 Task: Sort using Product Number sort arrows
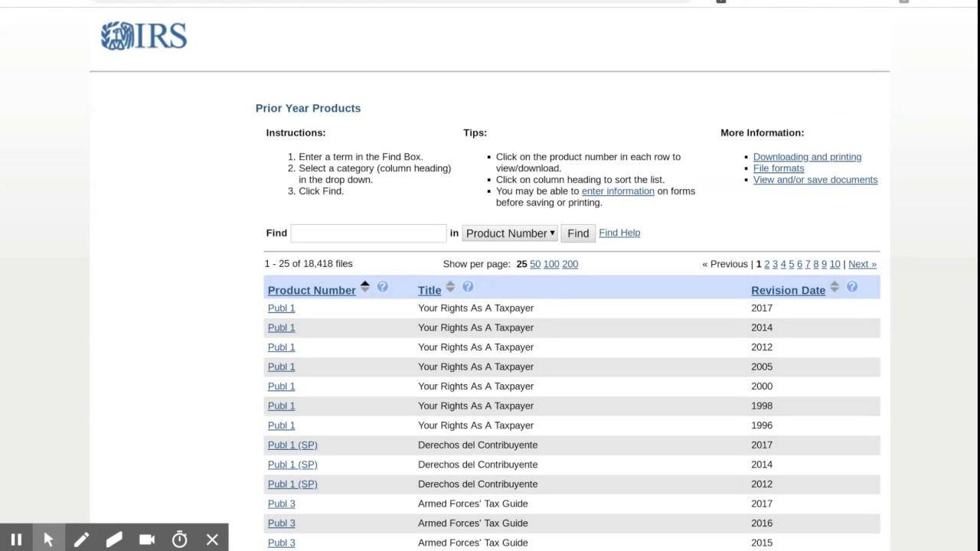coord(365,287)
